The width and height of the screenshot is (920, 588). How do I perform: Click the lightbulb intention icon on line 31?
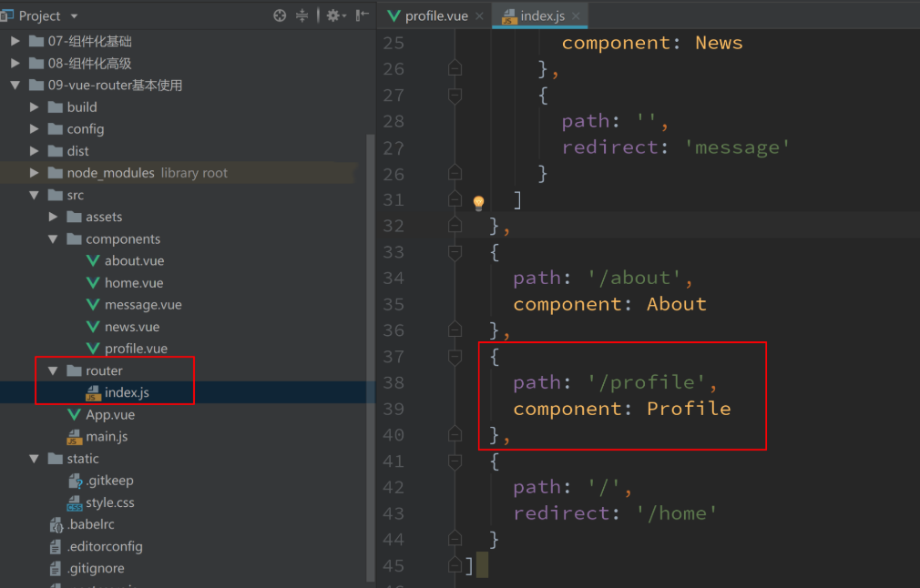[x=479, y=203]
